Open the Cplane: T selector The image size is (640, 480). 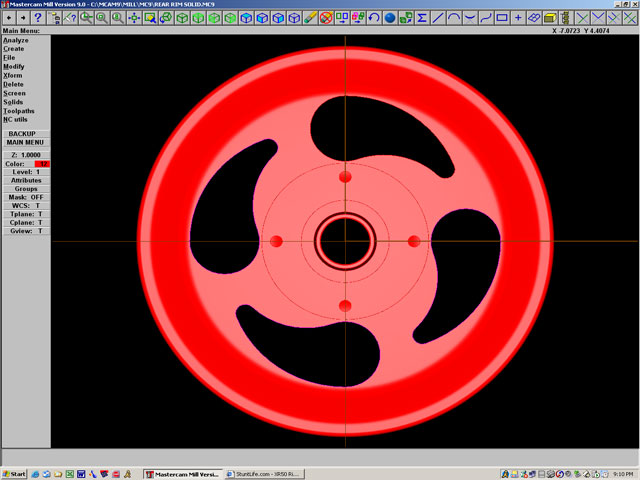[x=25, y=222]
